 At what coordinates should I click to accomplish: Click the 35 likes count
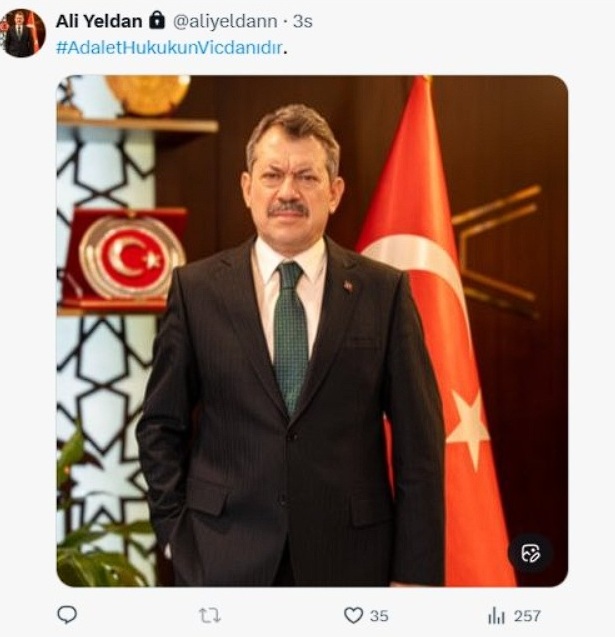(x=379, y=616)
